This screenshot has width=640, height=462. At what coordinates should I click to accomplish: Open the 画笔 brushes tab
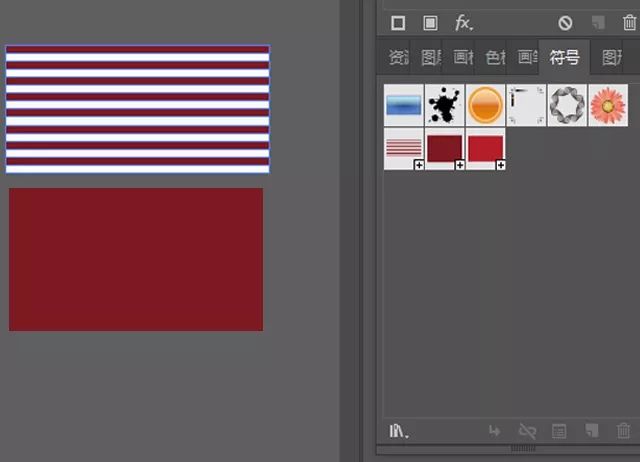coord(528,58)
